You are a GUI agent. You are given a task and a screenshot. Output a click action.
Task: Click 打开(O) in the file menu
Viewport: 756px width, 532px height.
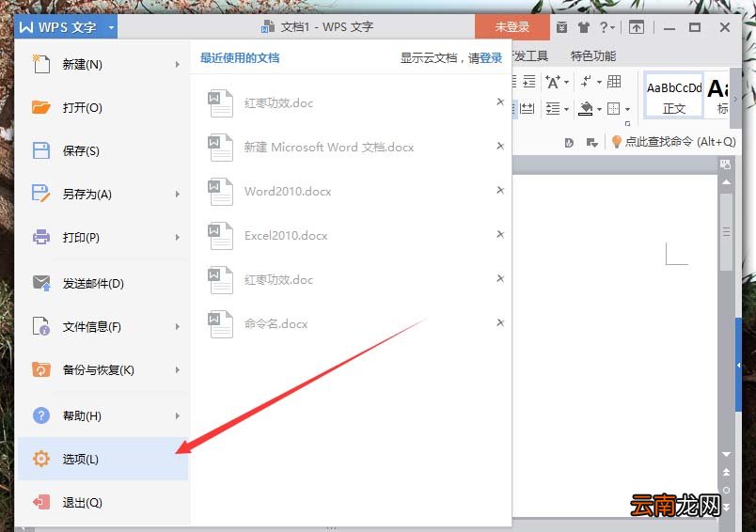coord(102,107)
